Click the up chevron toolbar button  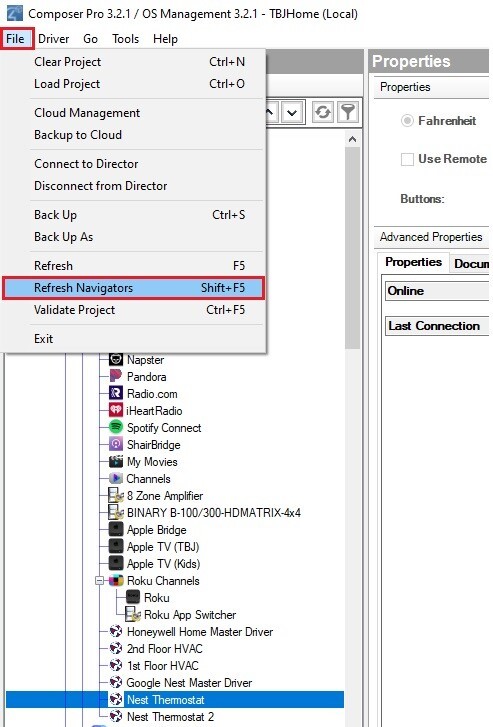(272, 112)
